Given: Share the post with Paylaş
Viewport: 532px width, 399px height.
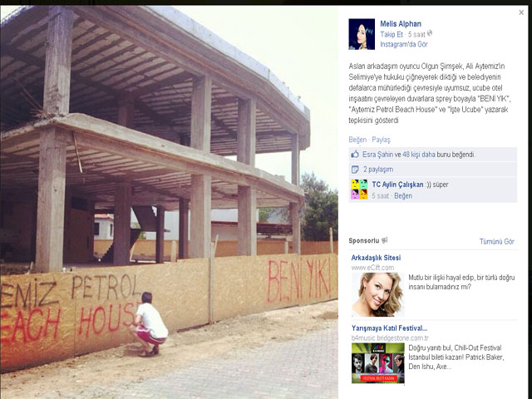Looking at the screenshot, I should [381, 140].
